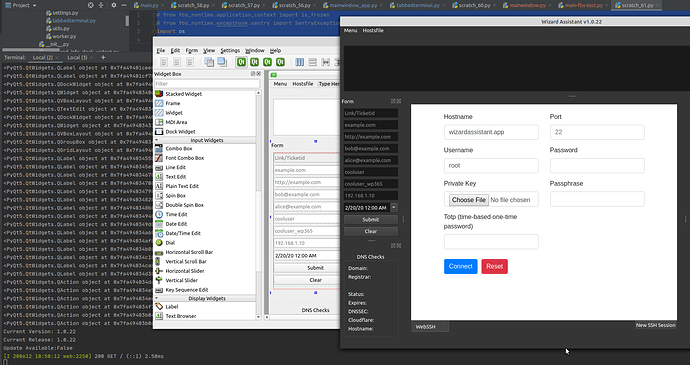Screen dimensions: 690x365
Task: Pick the Frame widget icon
Action: (x=159, y=103)
